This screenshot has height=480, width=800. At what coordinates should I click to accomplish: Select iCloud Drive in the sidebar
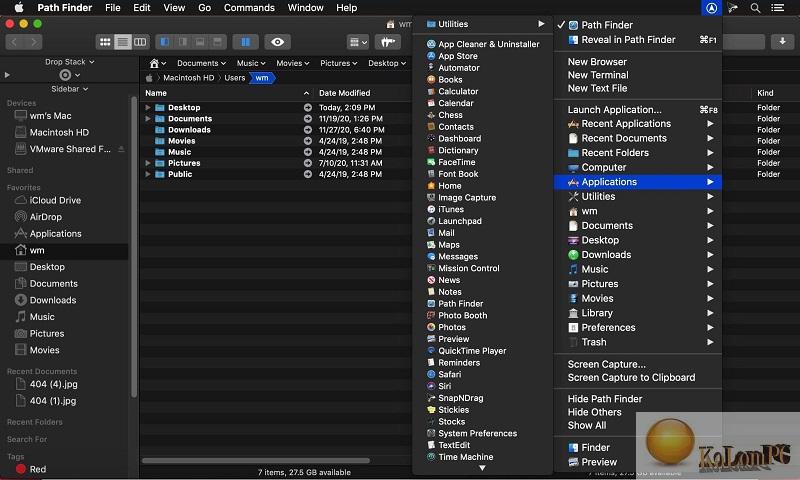[x=55, y=200]
